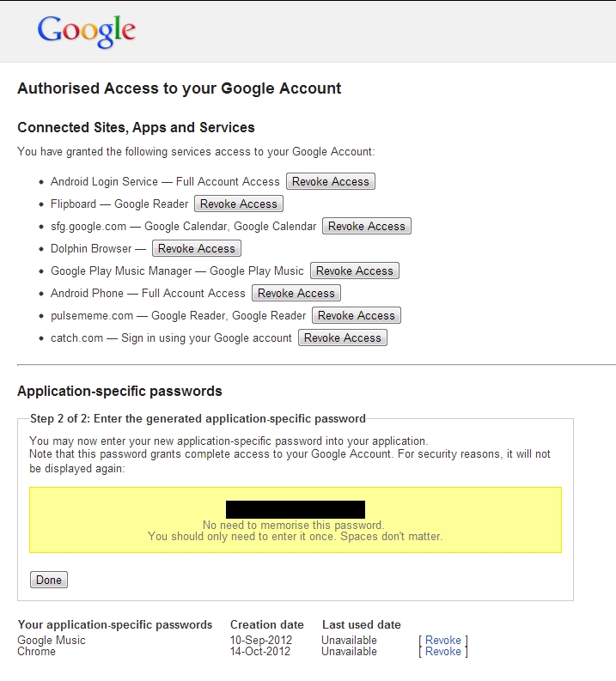Click the Google Music password entry

click(52, 640)
